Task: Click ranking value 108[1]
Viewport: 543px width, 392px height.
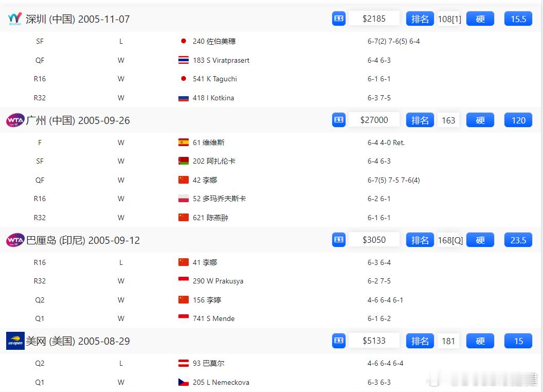Action: point(449,19)
